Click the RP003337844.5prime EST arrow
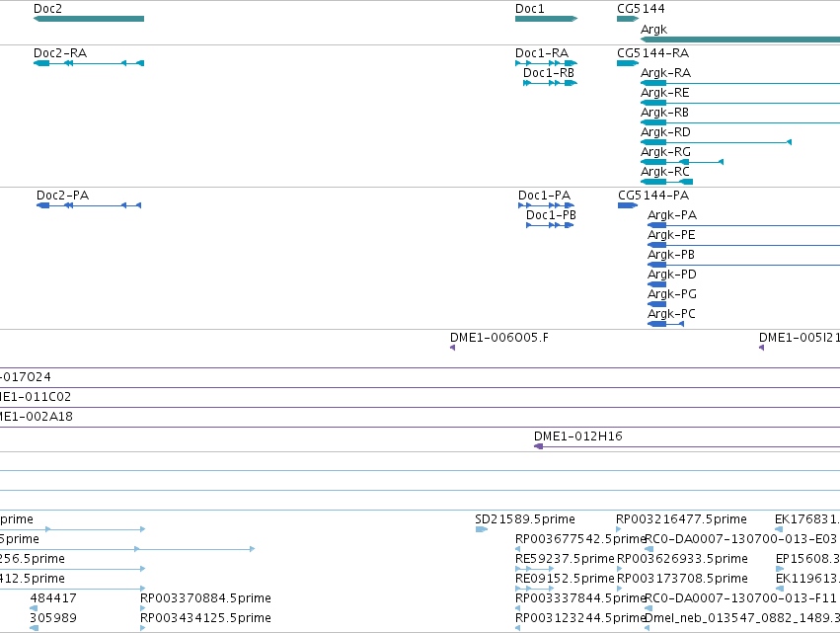840x633 pixels. pyautogui.click(x=517, y=608)
